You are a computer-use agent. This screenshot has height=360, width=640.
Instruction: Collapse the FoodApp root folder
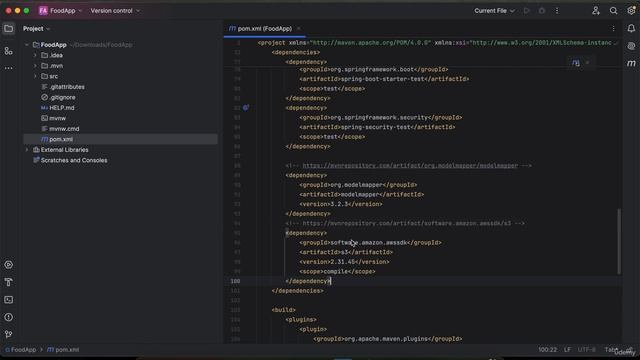(27, 44)
